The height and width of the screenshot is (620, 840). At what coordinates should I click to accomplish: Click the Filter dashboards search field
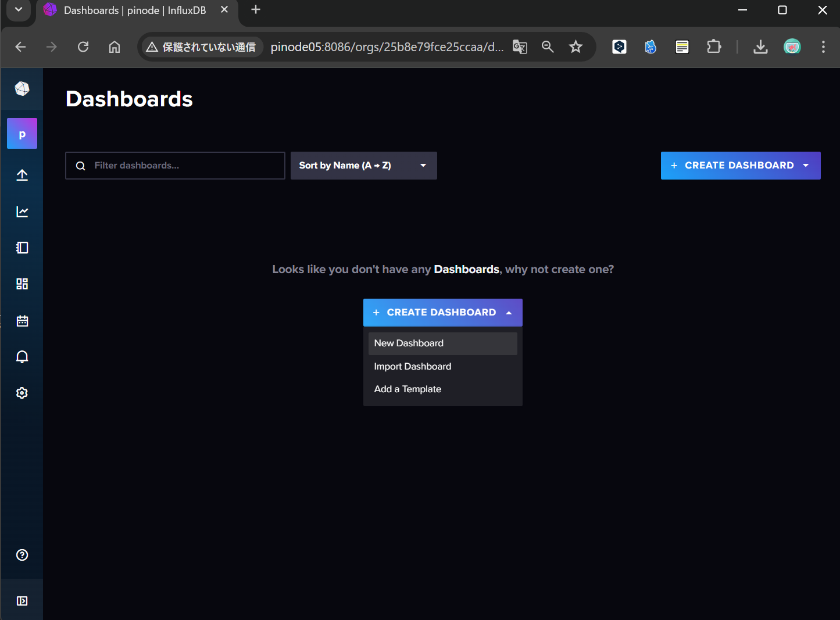175,166
